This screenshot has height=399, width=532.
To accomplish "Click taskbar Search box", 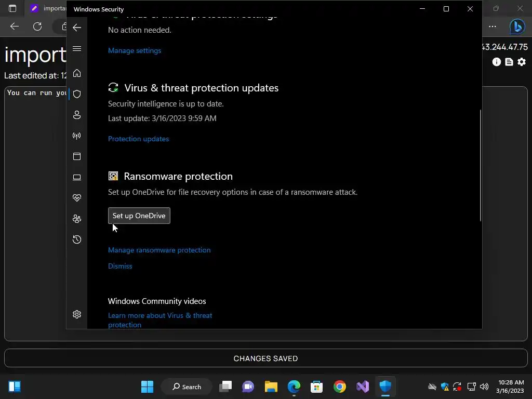I will 187,387.
